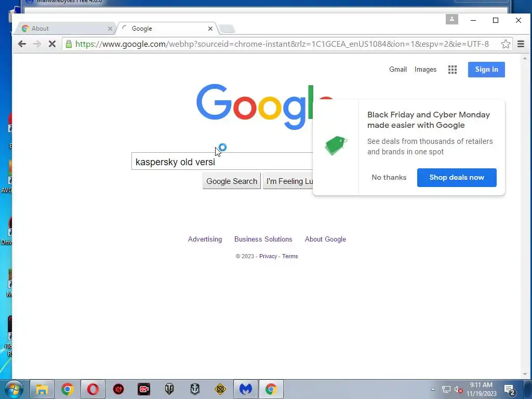Close the About tab
Image resolution: width=532 pixels, height=399 pixels.
[110, 29]
